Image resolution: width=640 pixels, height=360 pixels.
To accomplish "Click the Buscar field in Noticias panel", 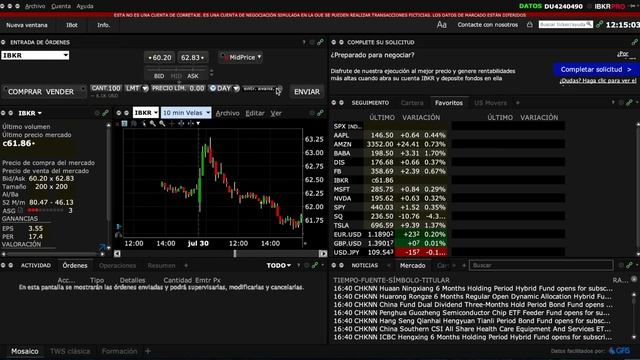I will 541,265.
